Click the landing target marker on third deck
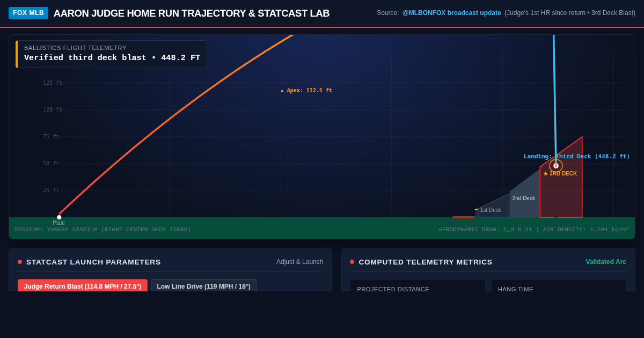The width and height of the screenshot is (644, 338). pos(556,166)
